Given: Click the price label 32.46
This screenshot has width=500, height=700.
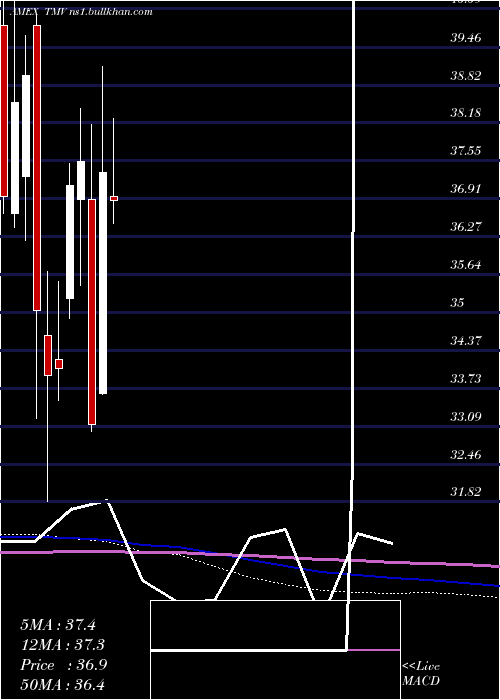Looking at the screenshot, I should 466,455.
